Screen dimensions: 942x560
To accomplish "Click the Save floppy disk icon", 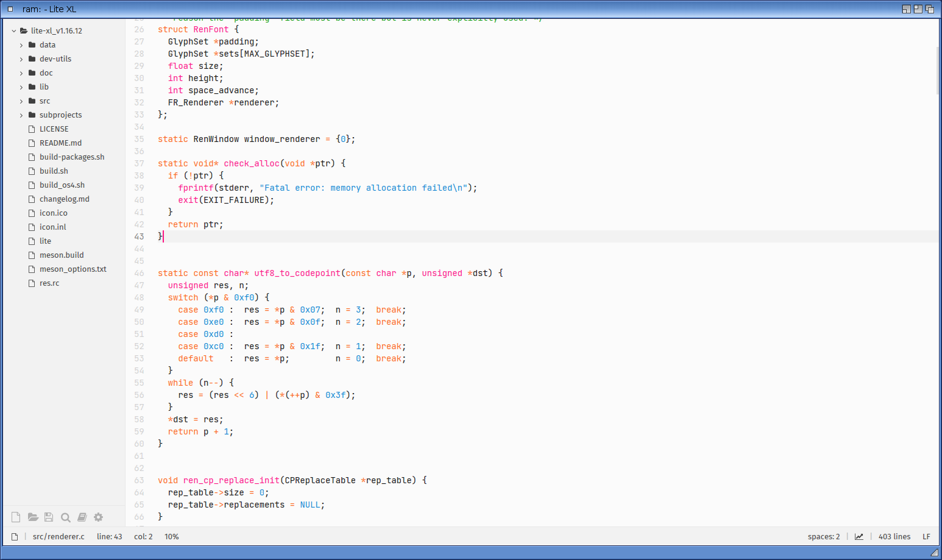I will (x=49, y=517).
